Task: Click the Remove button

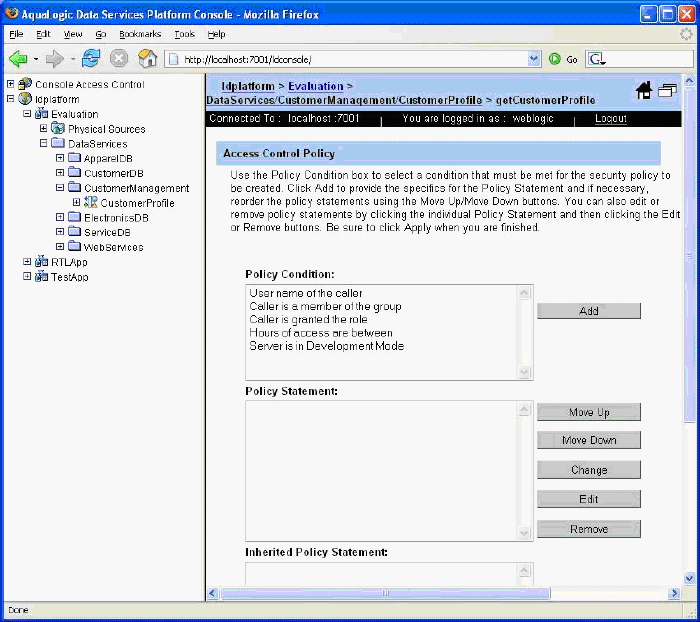Action: (588, 529)
